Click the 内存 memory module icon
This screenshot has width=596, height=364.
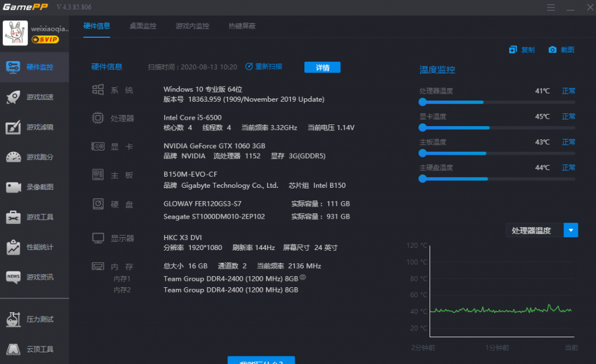point(98,266)
